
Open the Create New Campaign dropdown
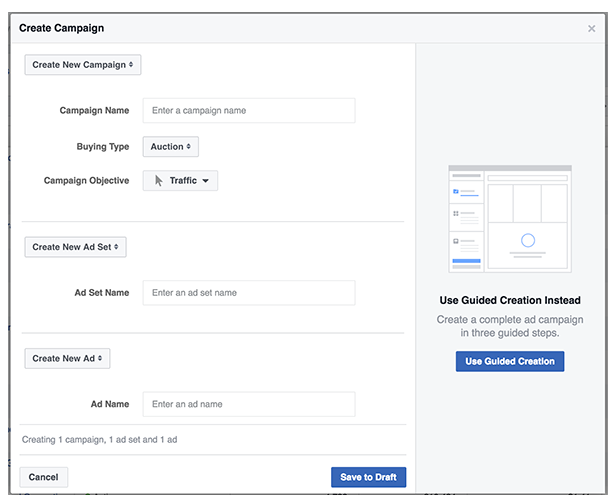point(83,65)
